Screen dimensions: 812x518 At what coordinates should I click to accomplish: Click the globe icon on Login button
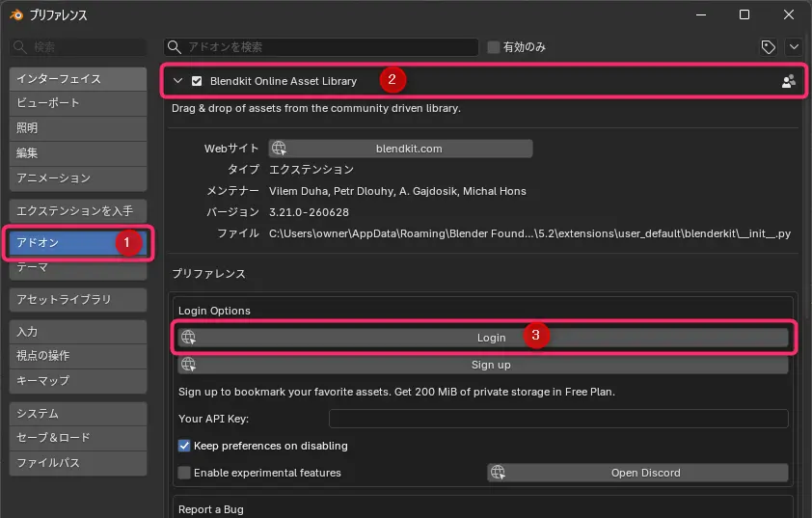coord(188,338)
